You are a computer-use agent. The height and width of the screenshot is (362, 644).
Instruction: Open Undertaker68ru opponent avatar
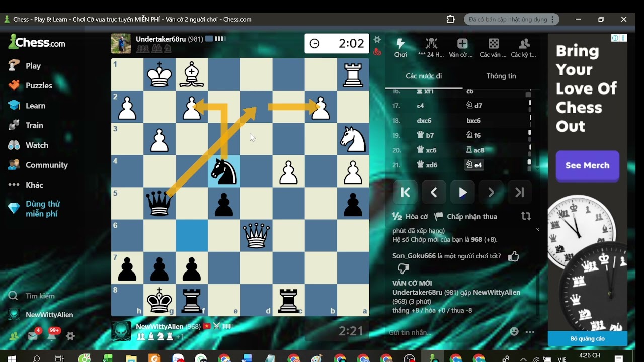tap(121, 44)
